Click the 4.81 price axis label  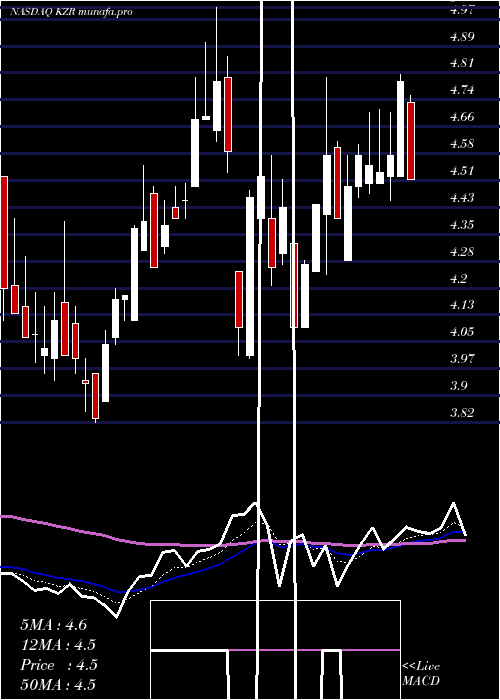tap(462, 63)
